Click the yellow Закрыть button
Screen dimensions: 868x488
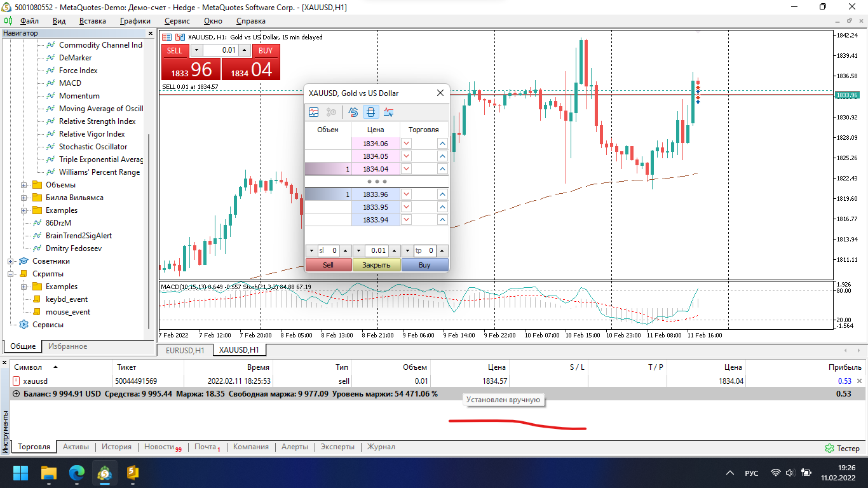pyautogui.click(x=376, y=265)
